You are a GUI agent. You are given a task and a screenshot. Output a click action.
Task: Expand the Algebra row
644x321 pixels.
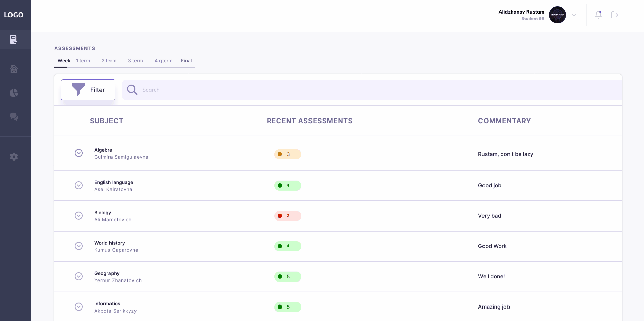tap(79, 153)
